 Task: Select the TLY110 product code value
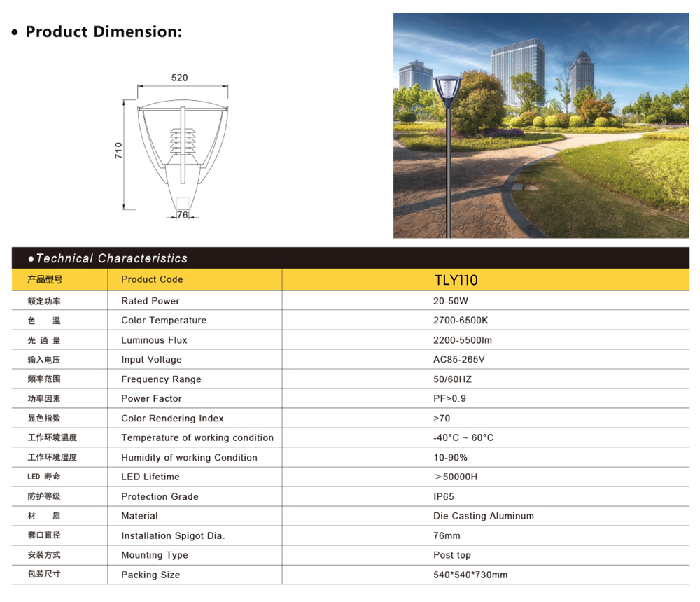456,280
